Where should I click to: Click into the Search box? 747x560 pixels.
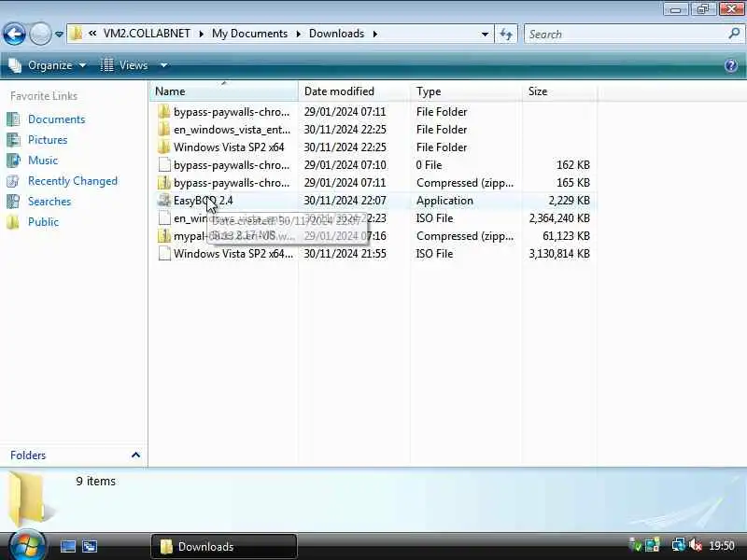(627, 34)
